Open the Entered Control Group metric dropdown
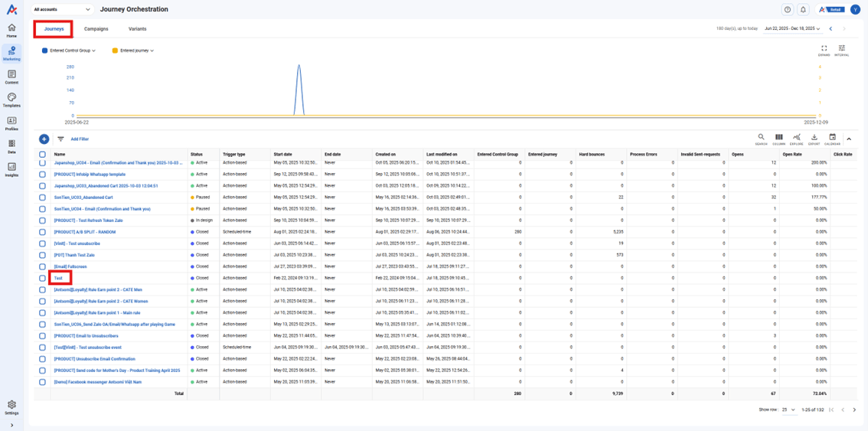Screen dimensions: 868x431 (72, 51)
